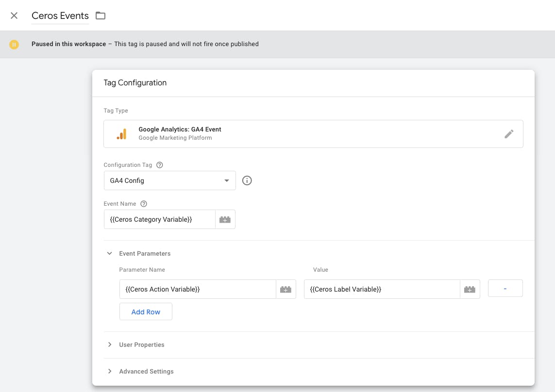This screenshot has width=555, height=392.
Task: Click the pencil icon to edit tag type
Action: 508,134
